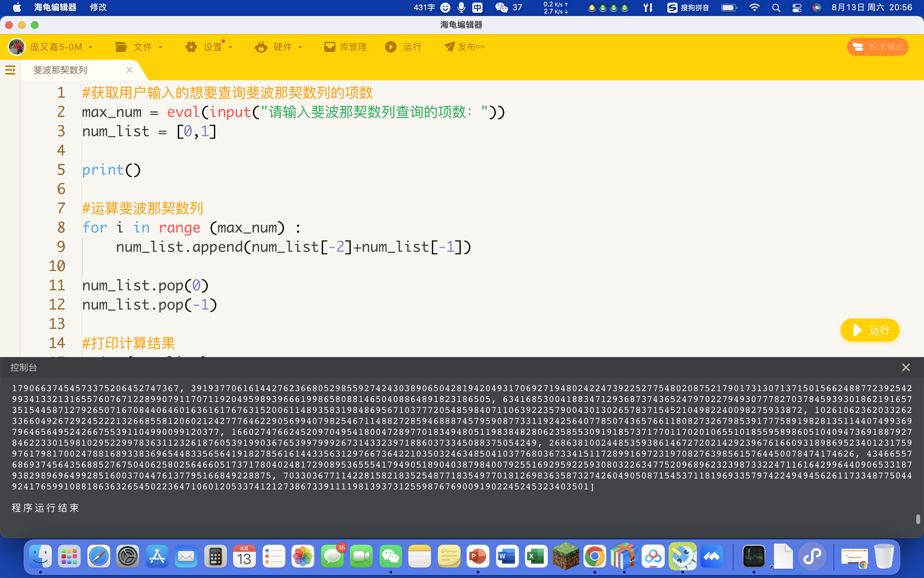Open FaceTime from the Dock
This screenshot has width=924, height=578.
[361, 556]
